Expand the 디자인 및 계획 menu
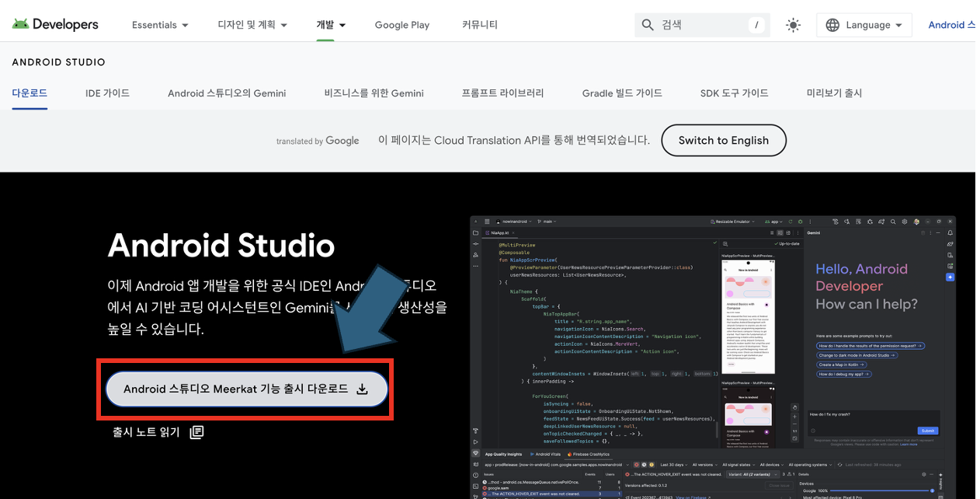The image size is (980, 499). [x=252, y=25]
